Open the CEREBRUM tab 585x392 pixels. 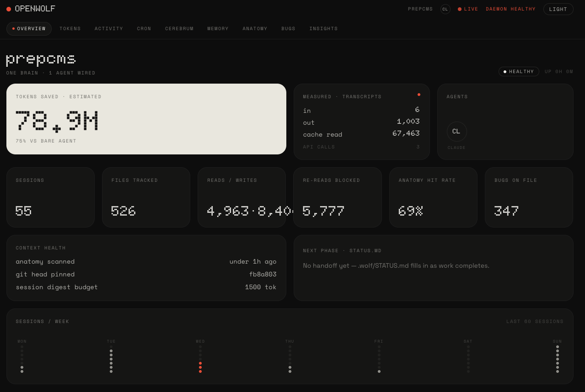[x=179, y=29]
